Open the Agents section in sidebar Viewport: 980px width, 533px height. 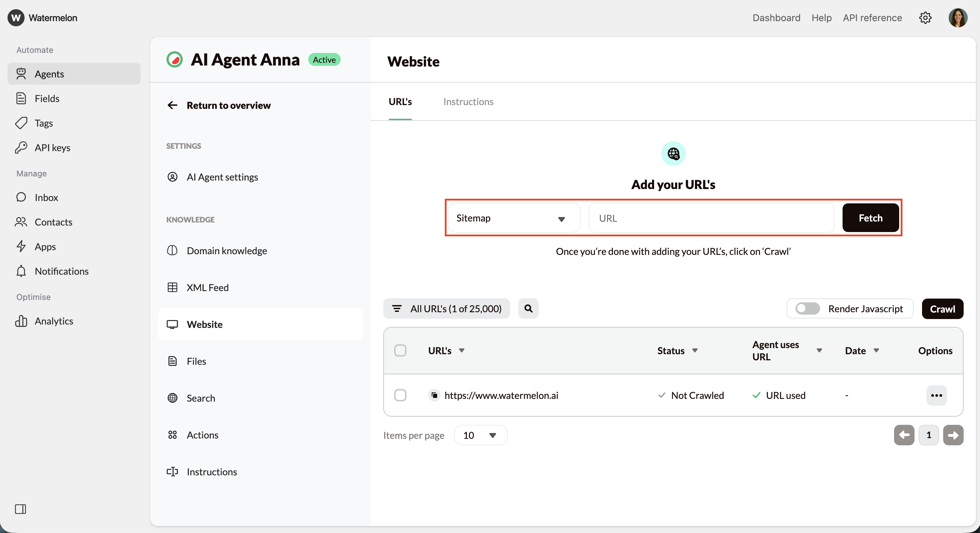pyautogui.click(x=50, y=74)
